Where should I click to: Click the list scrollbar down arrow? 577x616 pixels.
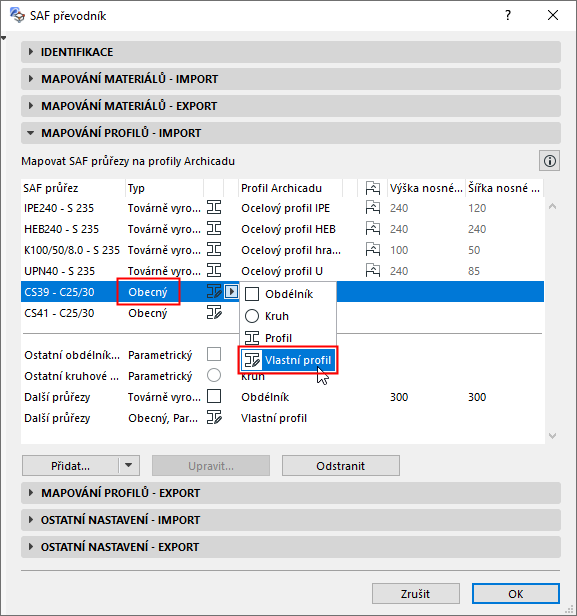552,436
